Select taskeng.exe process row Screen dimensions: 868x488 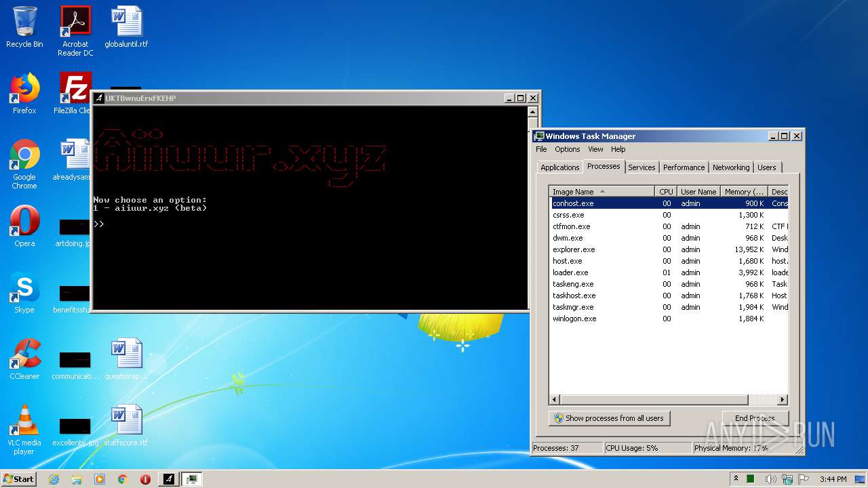tap(669, 284)
